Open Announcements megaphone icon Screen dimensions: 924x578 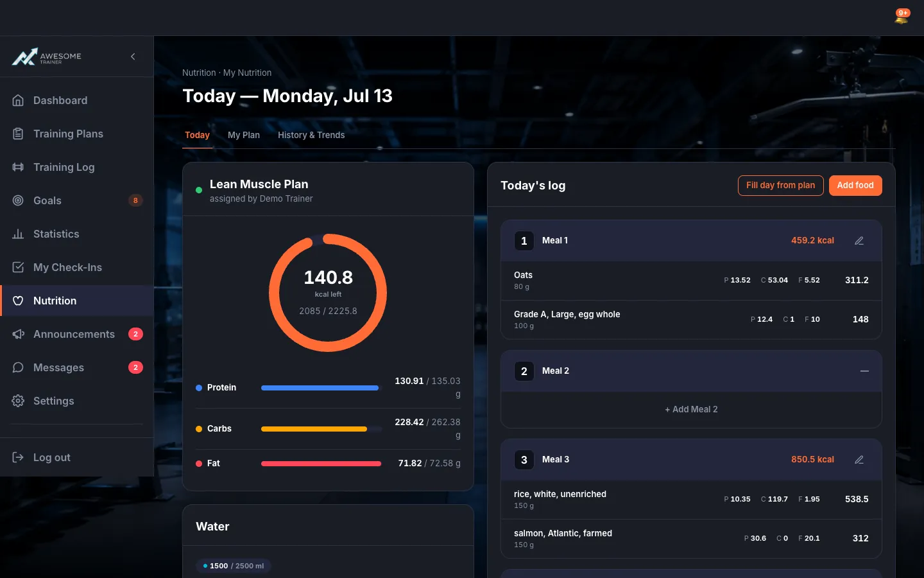click(x=18, y=334)
